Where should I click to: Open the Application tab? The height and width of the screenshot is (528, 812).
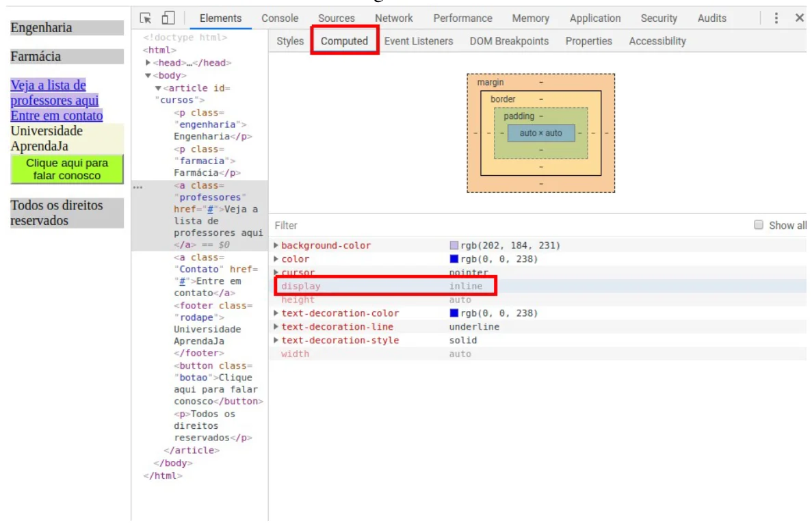tap(595, 18)
